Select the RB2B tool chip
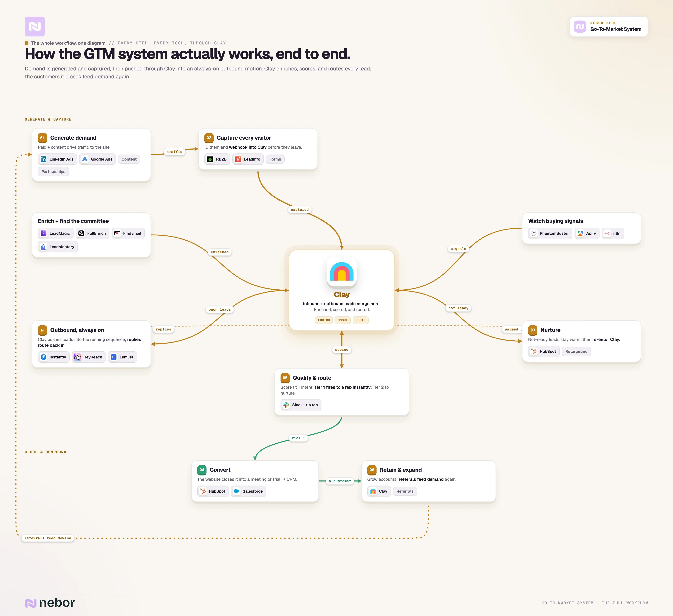 (x=217, y=159)
